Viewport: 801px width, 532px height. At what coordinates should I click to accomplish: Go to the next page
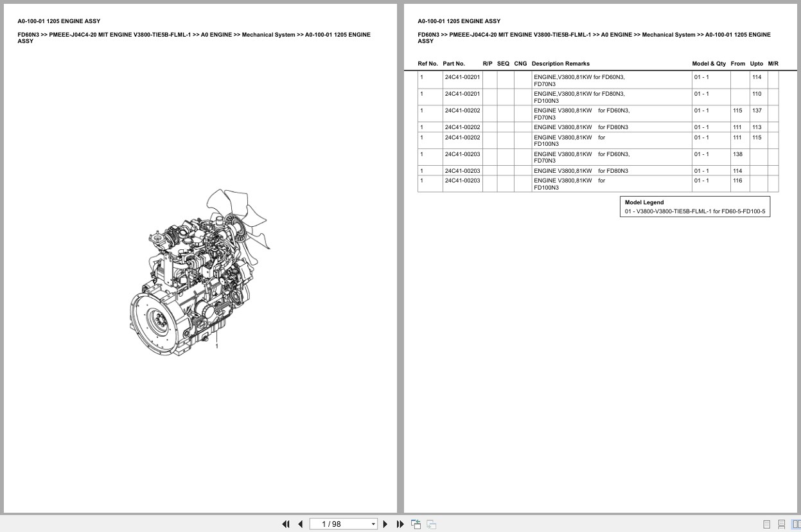385,524
